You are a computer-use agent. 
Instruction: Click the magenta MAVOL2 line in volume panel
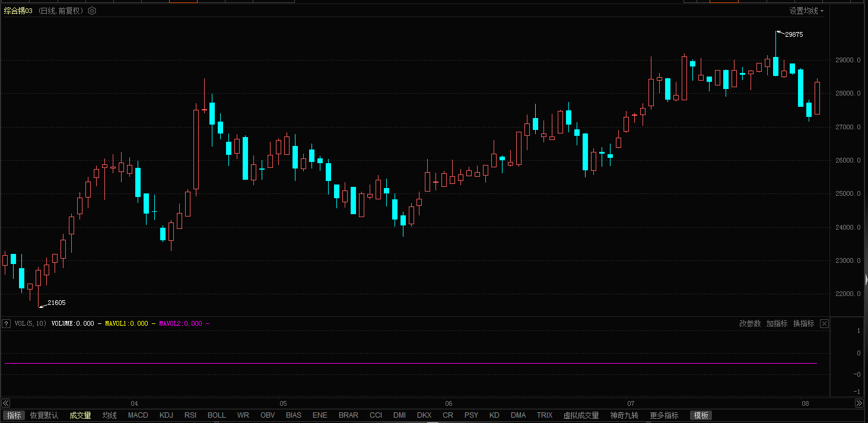409,363
